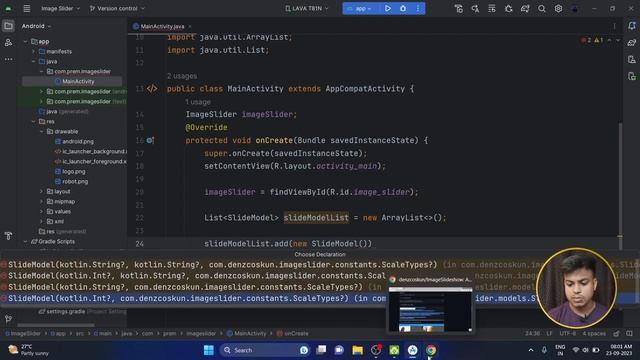Open Device File Explorer sidebar icon

point(632,60)
